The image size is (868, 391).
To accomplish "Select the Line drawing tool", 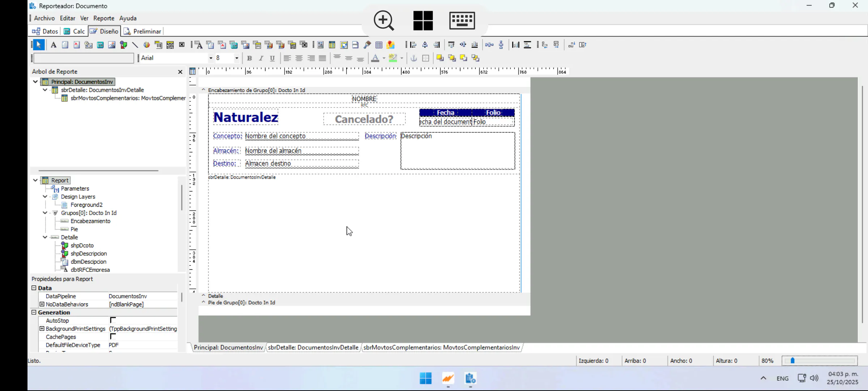I will coord(135,45).
